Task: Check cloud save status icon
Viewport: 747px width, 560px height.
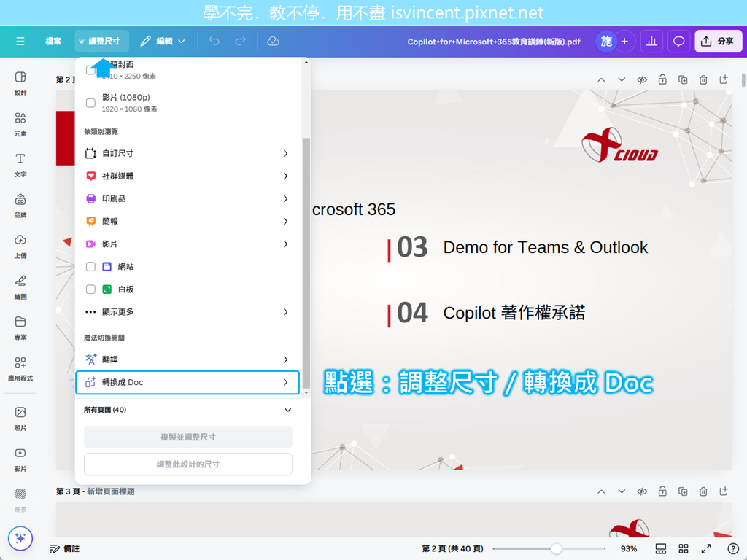Action: click(273, 42)
